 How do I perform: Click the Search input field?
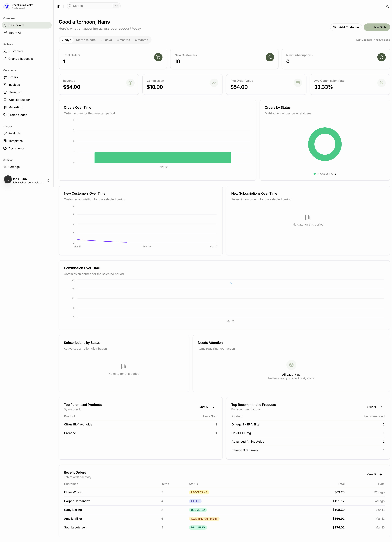(x=94, y=6)
